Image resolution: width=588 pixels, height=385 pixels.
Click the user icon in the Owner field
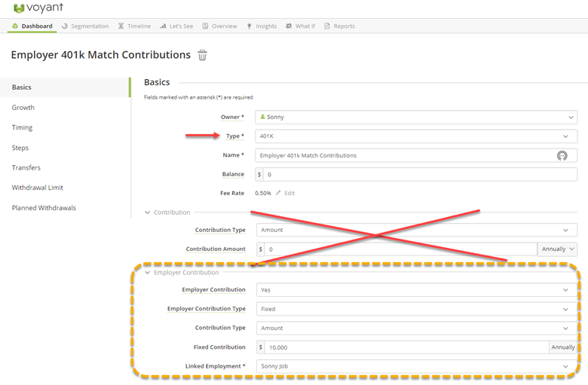(x=262, y=117)
